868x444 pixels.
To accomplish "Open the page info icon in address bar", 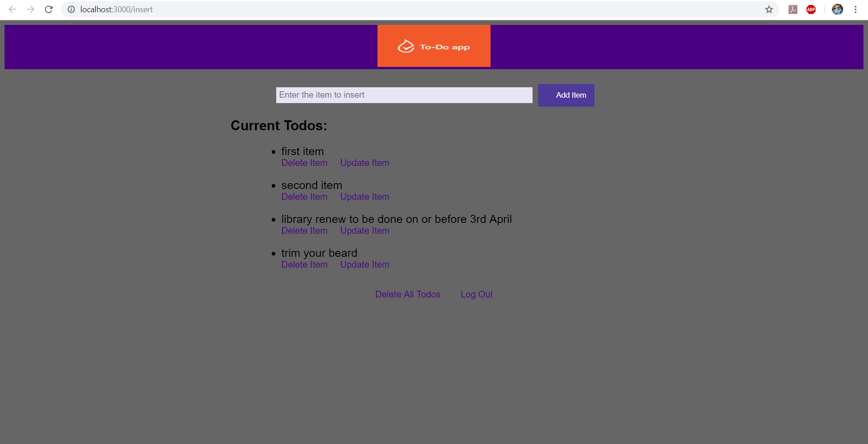I will (x=71, y=9).
